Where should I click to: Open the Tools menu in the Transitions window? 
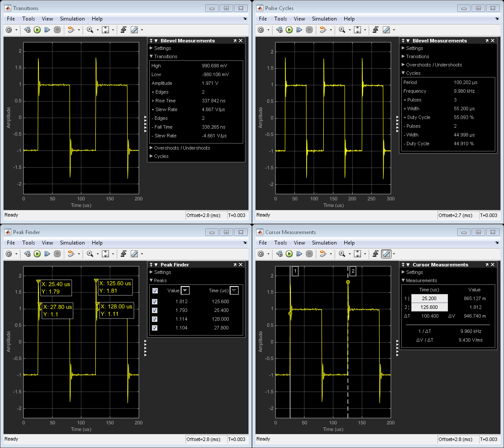(x=28, y=19)
